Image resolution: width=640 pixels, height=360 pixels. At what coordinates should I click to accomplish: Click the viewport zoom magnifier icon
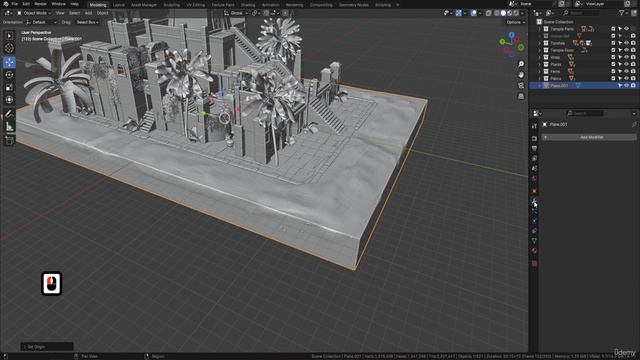click(x=521, y=64)
